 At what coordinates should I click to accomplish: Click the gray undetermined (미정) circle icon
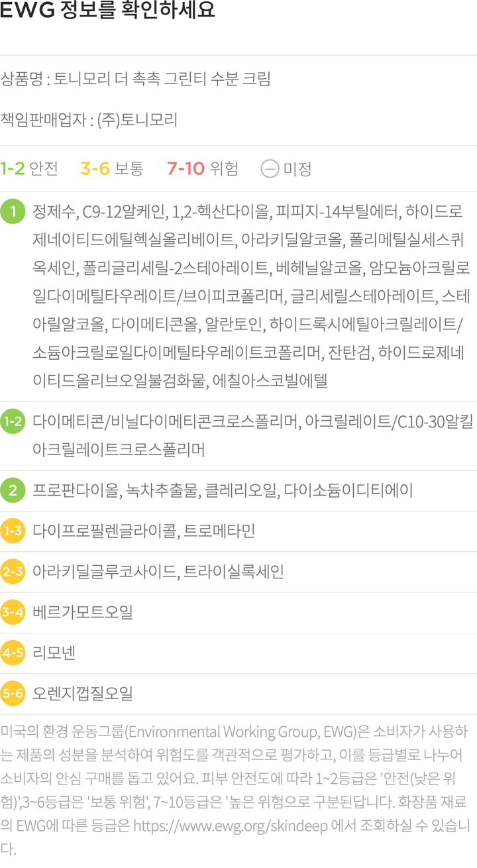point(269,169)
